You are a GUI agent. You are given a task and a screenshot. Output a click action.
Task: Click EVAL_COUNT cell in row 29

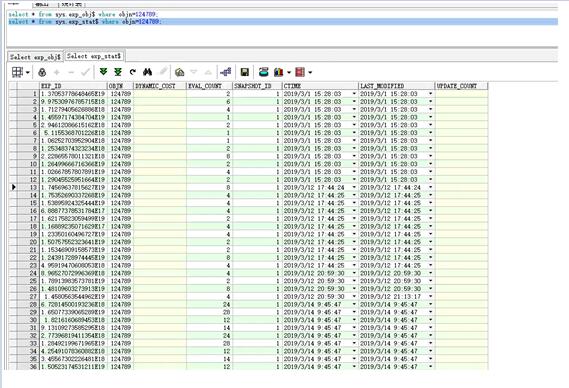pos(209,313)
